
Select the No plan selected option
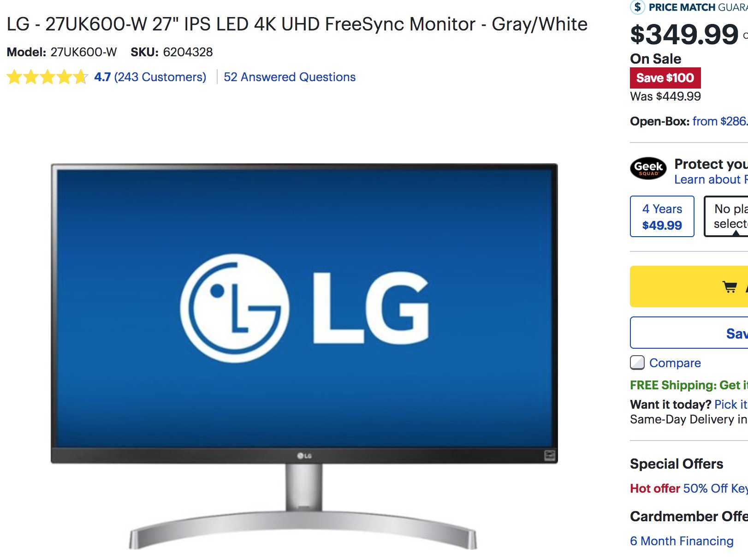click(726, 216)
